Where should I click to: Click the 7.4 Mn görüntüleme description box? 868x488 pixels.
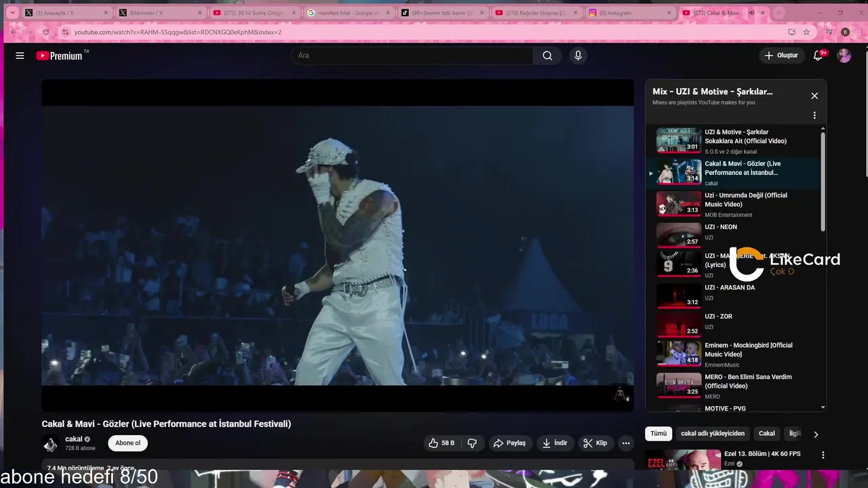coord(338,466)
